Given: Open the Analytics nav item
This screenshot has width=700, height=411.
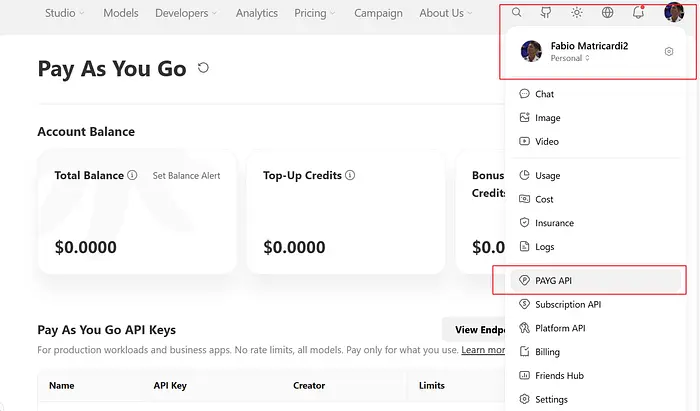Looking at the screenshot, I should 257,13.
